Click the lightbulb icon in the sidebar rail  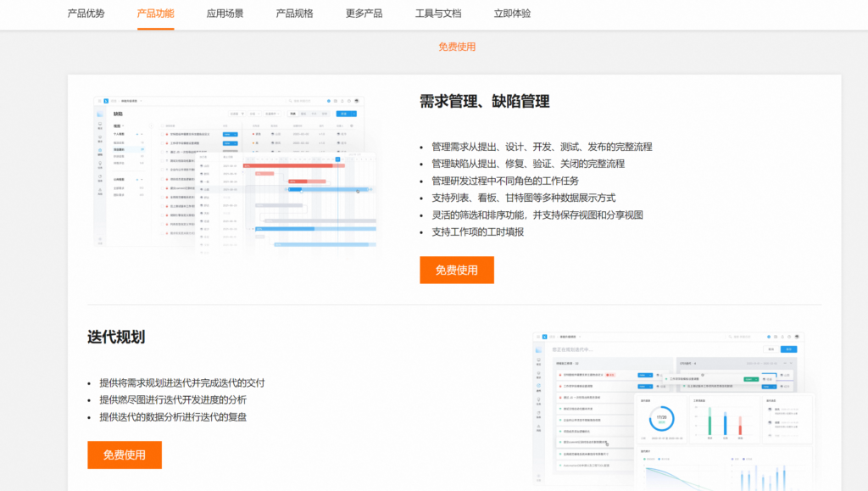pos(100,163)
